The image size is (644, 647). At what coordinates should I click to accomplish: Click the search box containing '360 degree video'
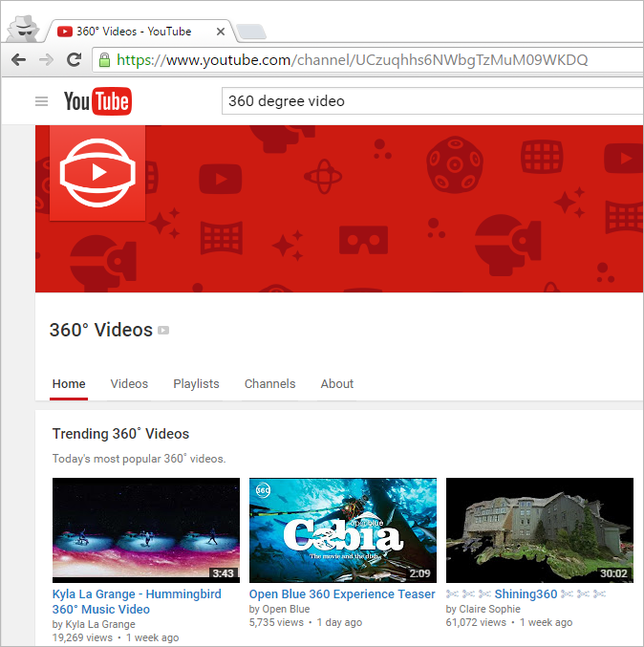tap(432, 101)
